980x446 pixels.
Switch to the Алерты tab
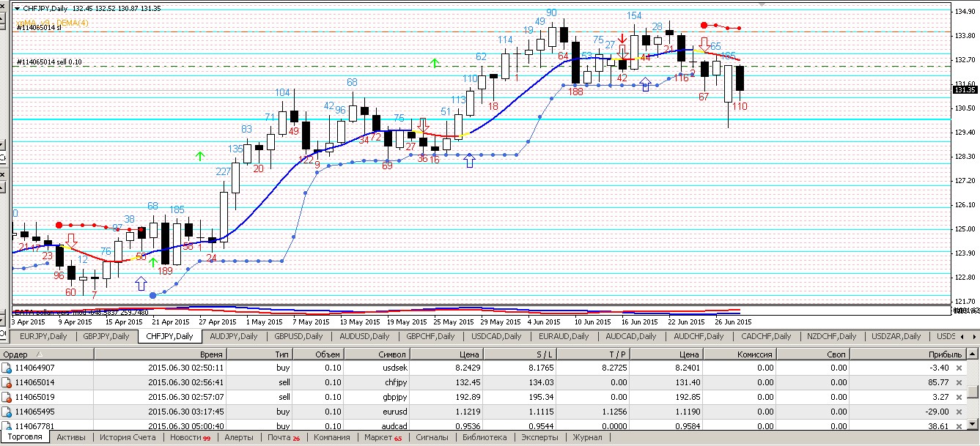coord(239,437)
